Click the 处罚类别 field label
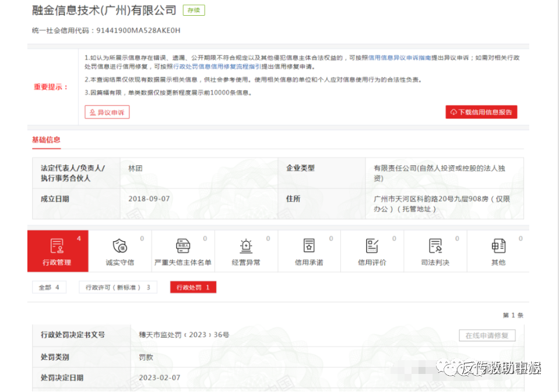 pos(55,356)
